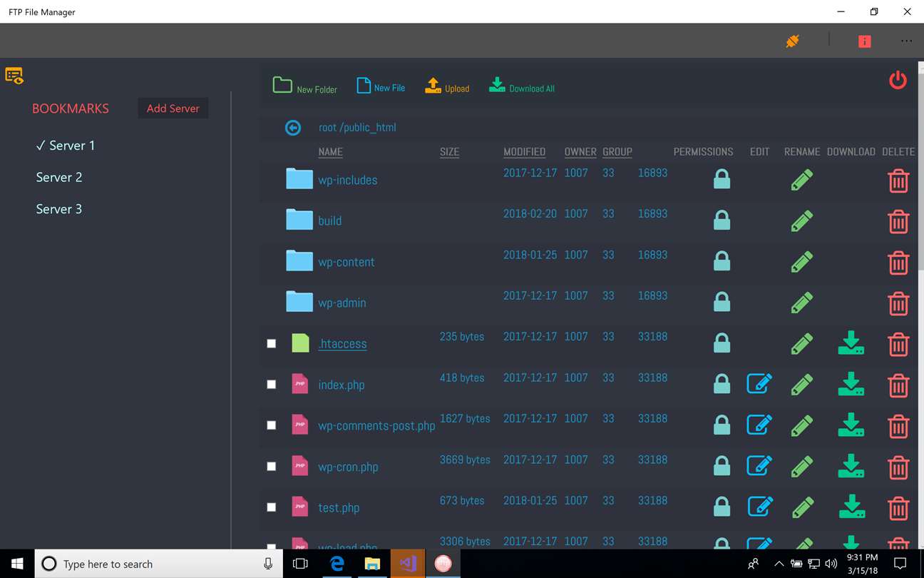Click the delete trash icon for wp-includes

(x=898, y=181)
